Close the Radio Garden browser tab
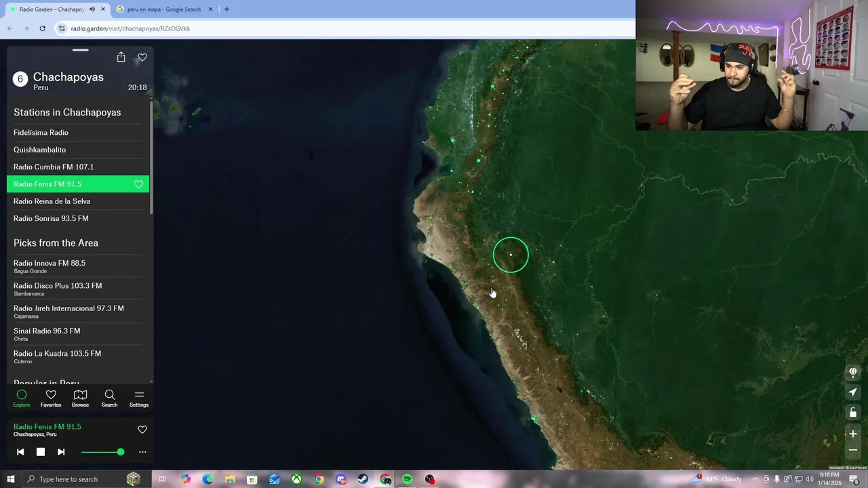Viewport: 868px width, 488px height. [103, 9]
